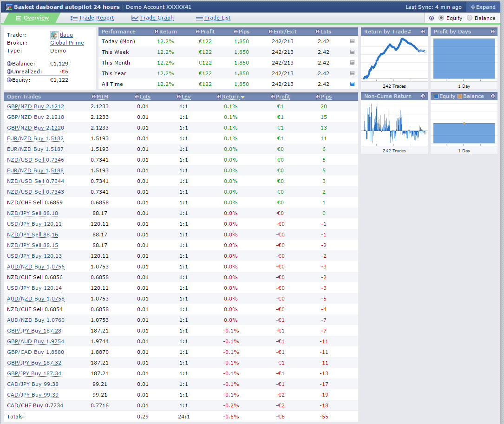The width and height of the screenshot is (504, 424).
Task: Click the Balance legend color box
Action: 460,96
